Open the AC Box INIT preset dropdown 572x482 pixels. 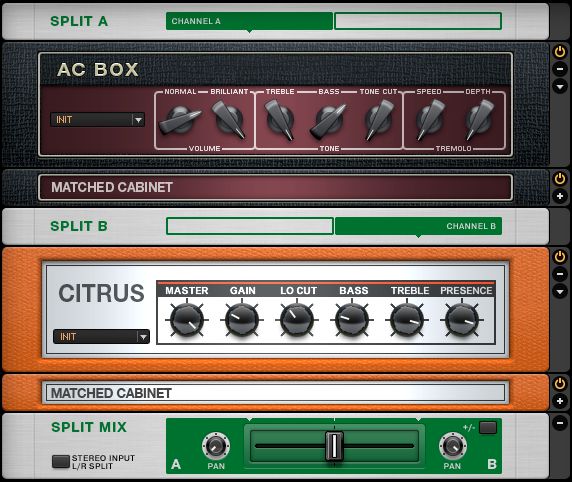point(97,120)
